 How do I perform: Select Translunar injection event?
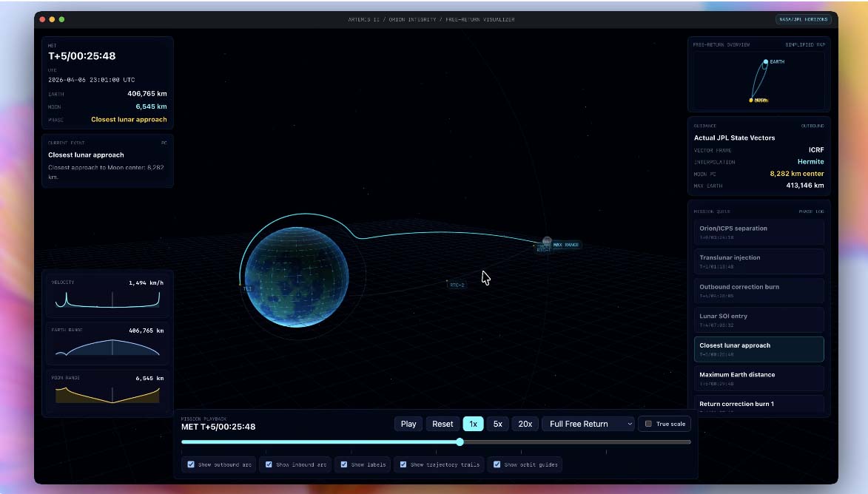pos(759,262)
